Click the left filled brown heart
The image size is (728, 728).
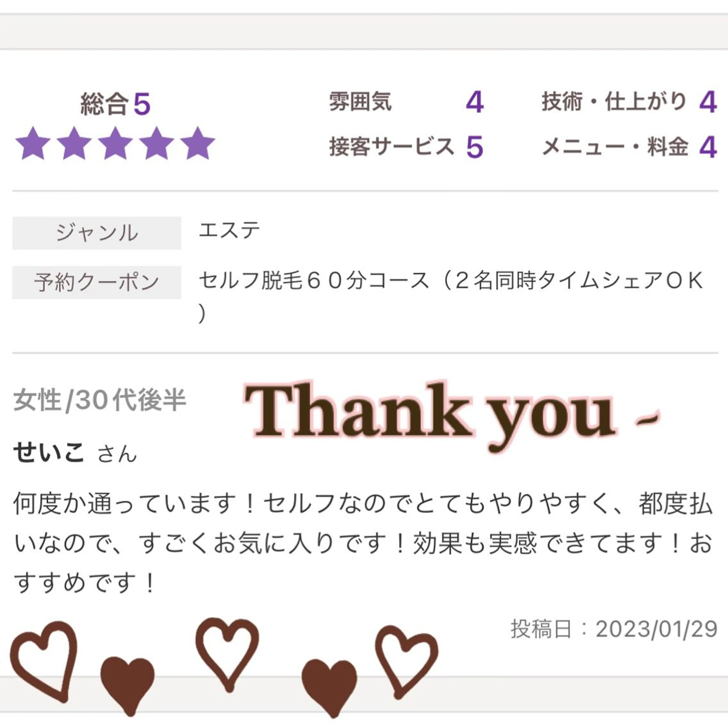coord(127,683)
